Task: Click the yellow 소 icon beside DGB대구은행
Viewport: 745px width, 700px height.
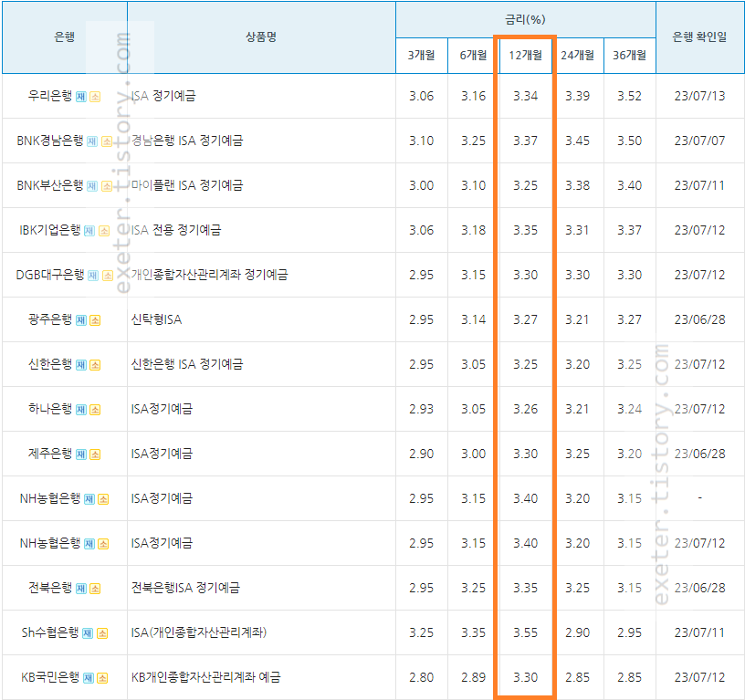Action: [108, 276]
